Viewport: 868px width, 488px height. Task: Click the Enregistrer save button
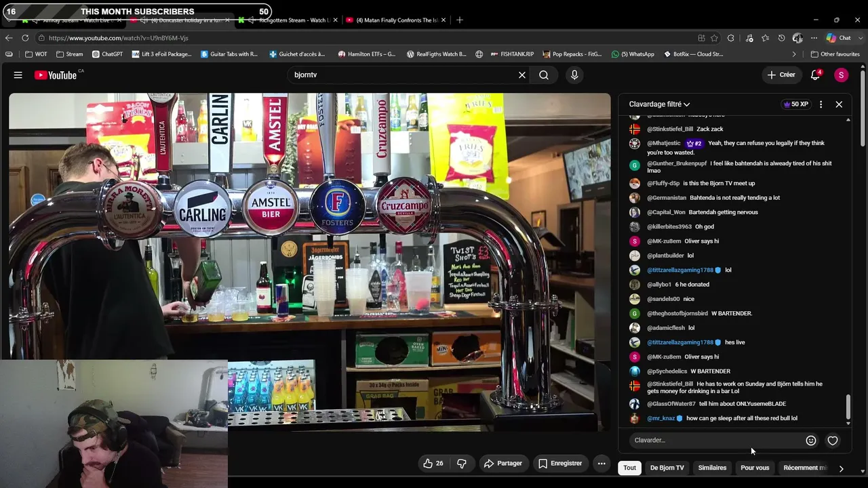(x=560, y=464)
